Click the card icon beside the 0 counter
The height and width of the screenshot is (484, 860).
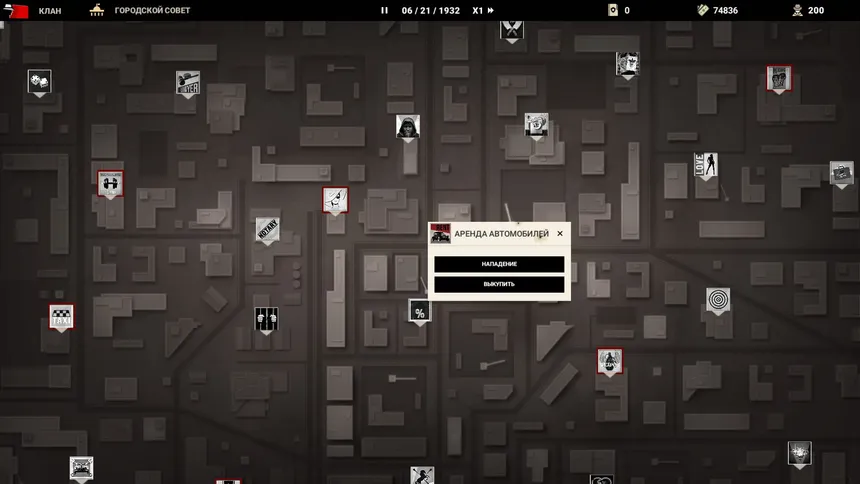click(x=613, y=10)
